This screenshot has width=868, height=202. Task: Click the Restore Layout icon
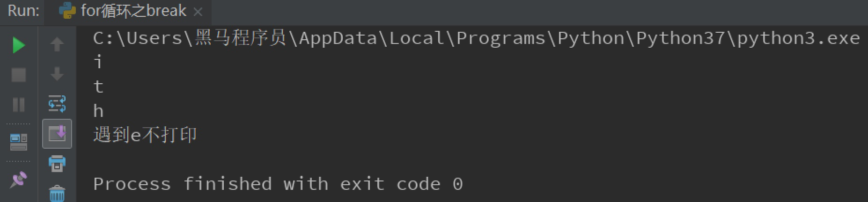click(x=19, y=142)
